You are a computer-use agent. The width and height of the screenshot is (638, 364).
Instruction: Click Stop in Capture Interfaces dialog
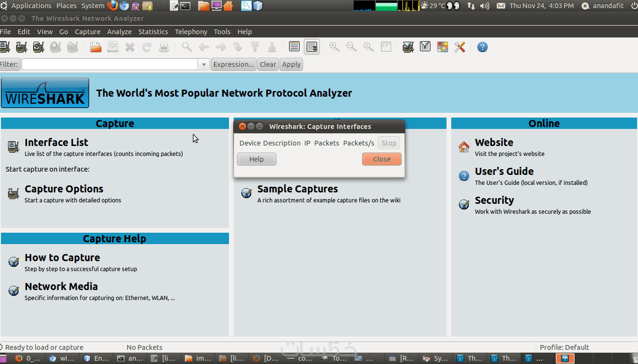click(389, 143)
